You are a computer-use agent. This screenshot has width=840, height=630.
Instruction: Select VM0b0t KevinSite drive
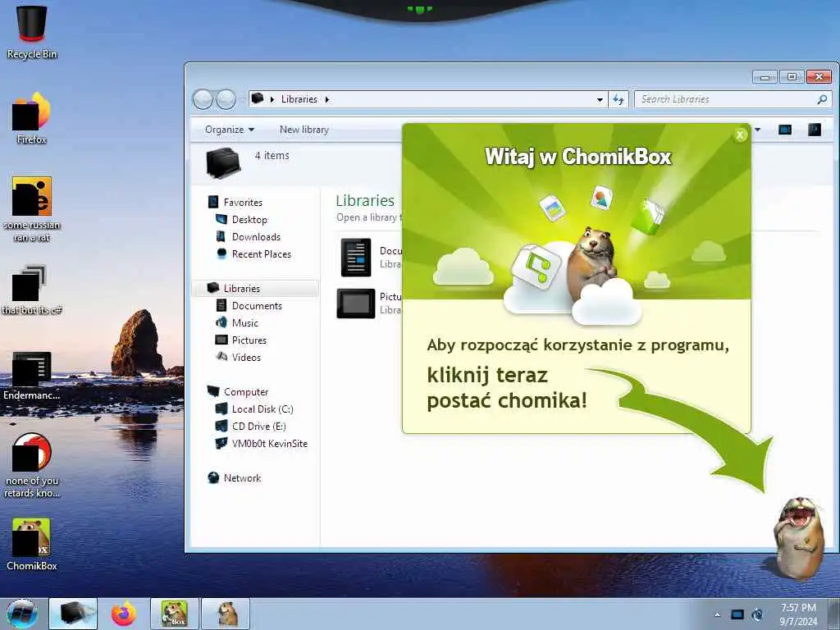pos(269,444)
